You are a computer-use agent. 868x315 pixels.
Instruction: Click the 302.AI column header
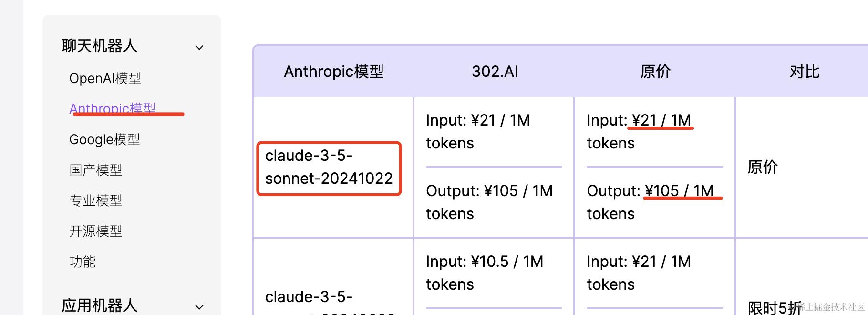point(495,72)
